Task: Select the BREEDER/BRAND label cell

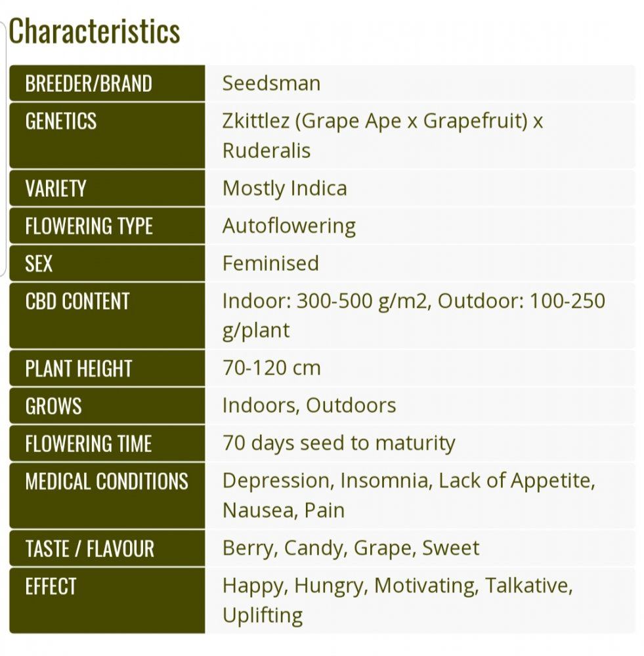Action: click(107, 83)
